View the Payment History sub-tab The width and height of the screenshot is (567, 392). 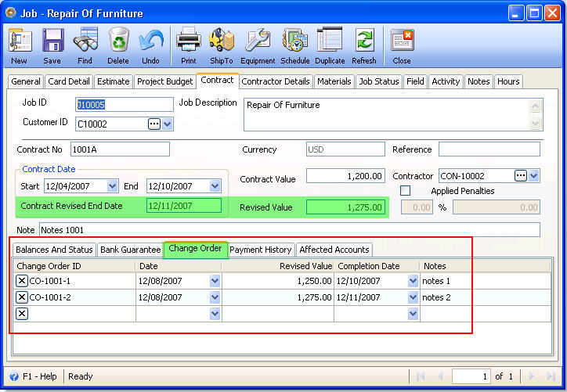pos(261,250)
